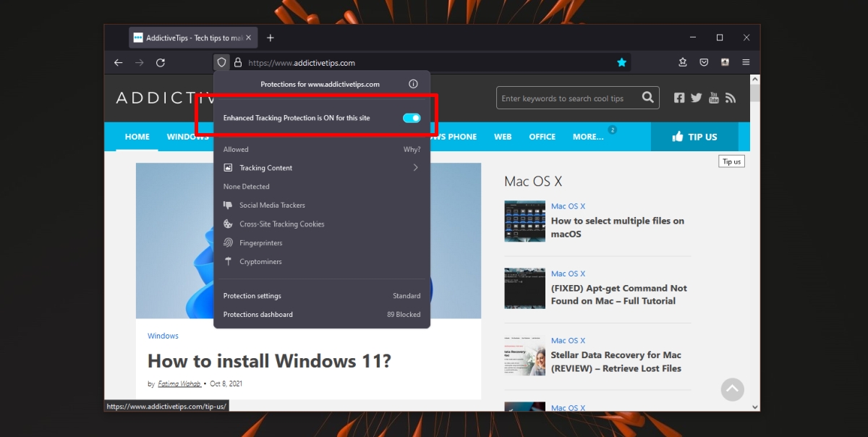
Task: Open the OFFICE nav item
Action: 542,137
